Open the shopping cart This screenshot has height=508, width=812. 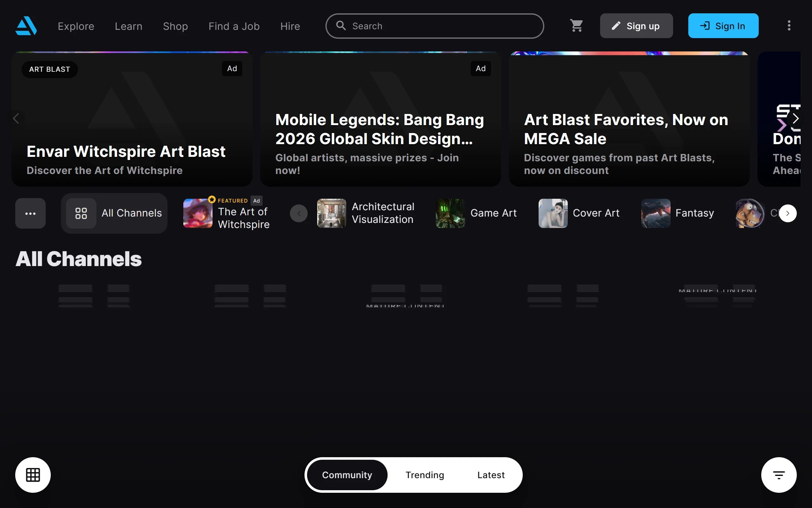576,25
